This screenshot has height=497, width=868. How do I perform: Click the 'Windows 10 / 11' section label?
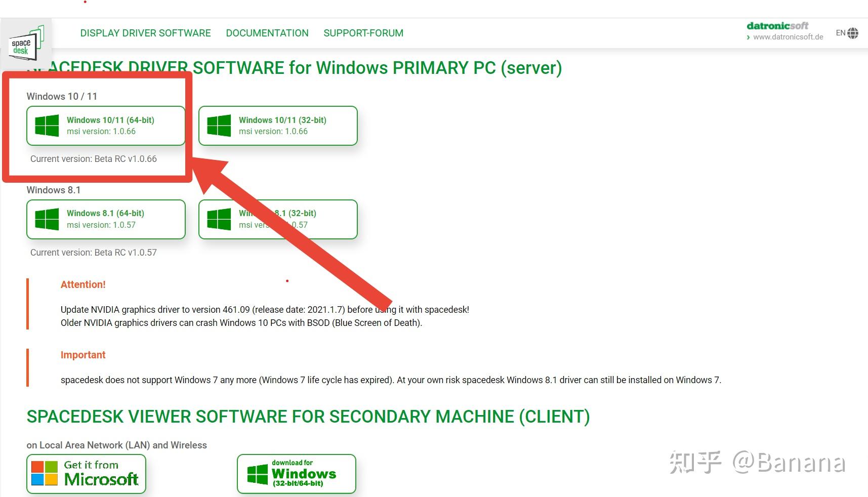coord(62,96)
